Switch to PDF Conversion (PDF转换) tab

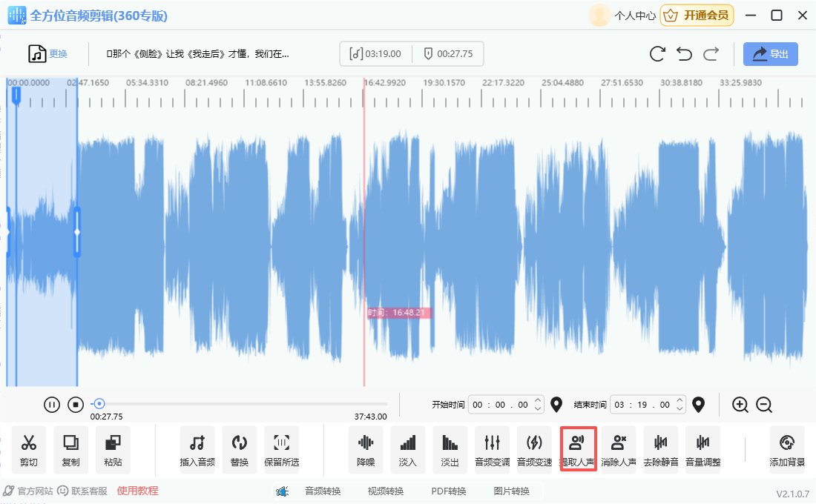tap(448, 491)
